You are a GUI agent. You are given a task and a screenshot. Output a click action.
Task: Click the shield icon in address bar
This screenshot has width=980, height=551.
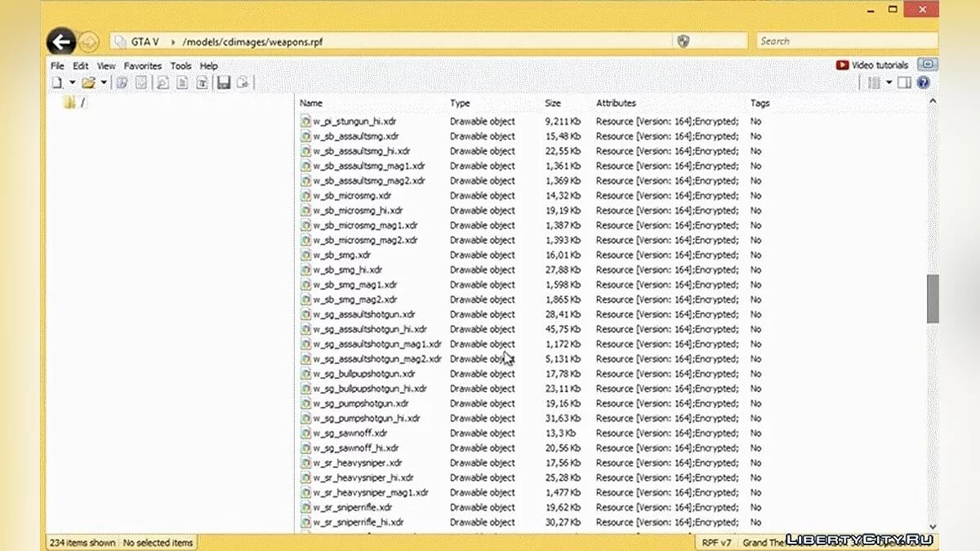(x=684, y=42)
